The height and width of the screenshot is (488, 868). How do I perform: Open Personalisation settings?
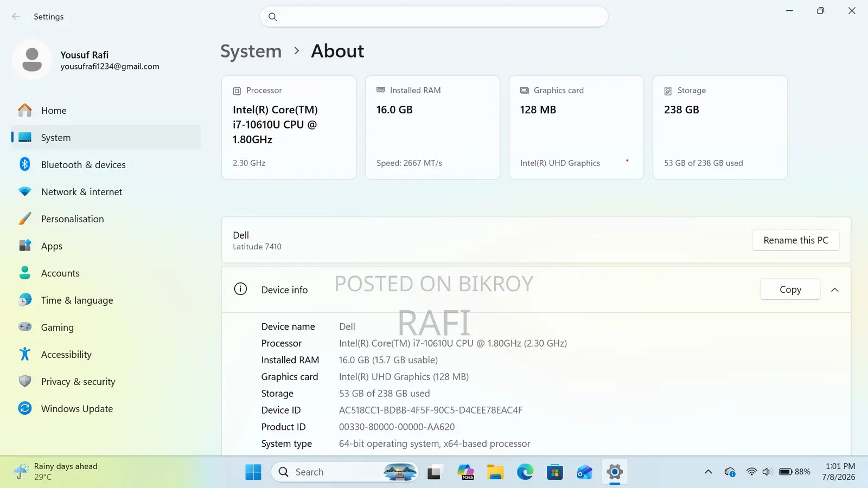106,219
